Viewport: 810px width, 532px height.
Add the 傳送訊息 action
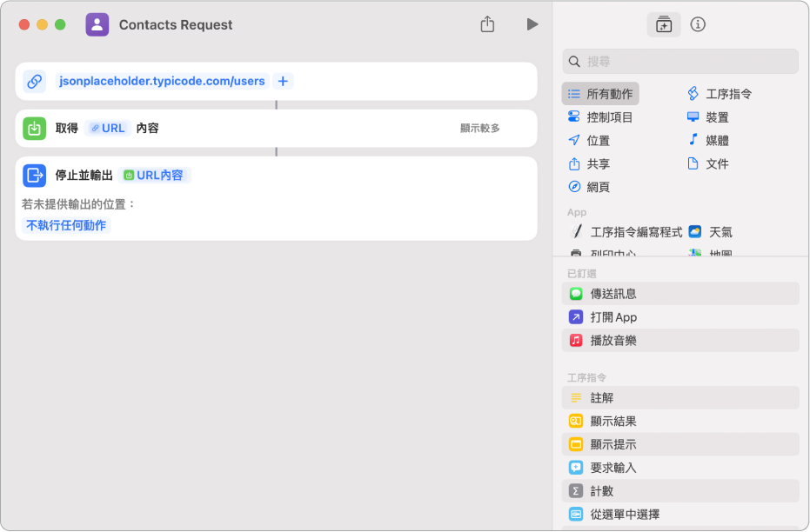pyautogui.click(x=680, y=294)
